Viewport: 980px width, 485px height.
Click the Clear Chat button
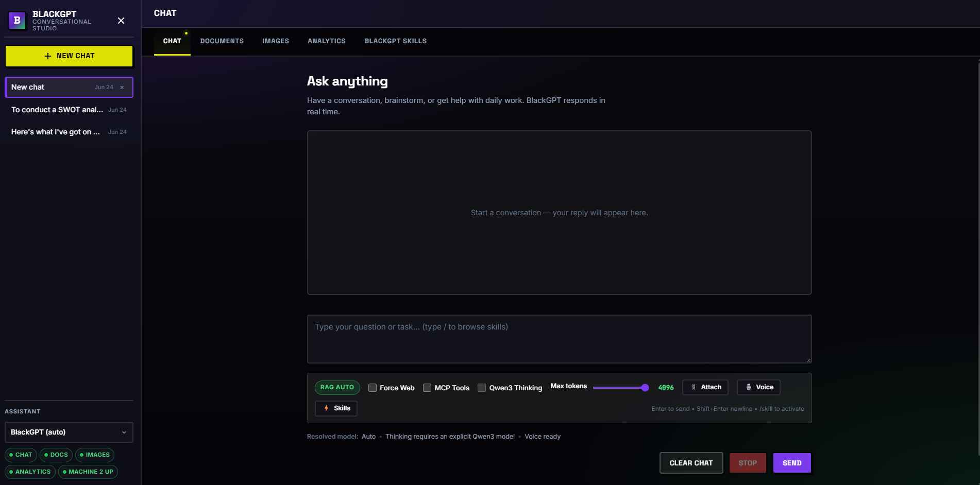[691, 463]
